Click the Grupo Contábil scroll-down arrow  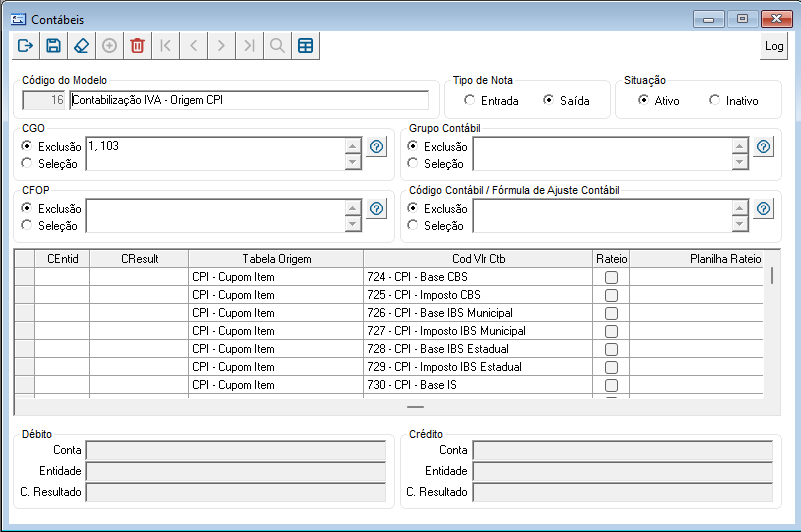[739, 162]
